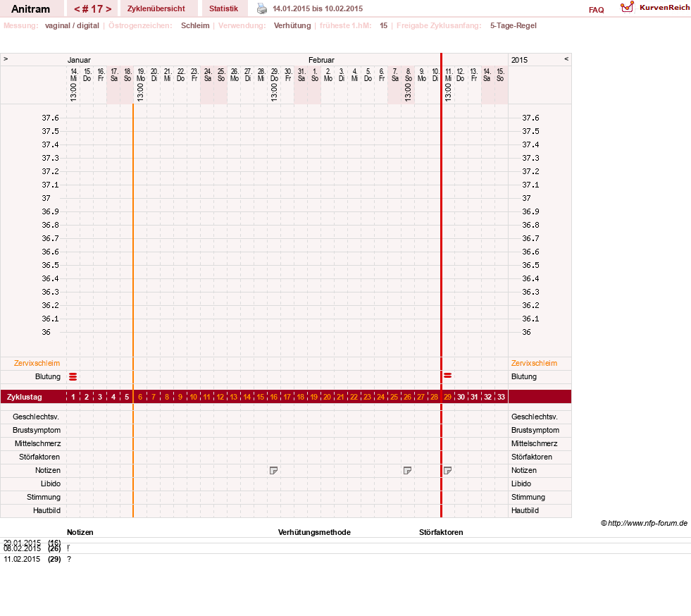
Task: Select the Anitram tab
Action: click(x=30, y=9)
